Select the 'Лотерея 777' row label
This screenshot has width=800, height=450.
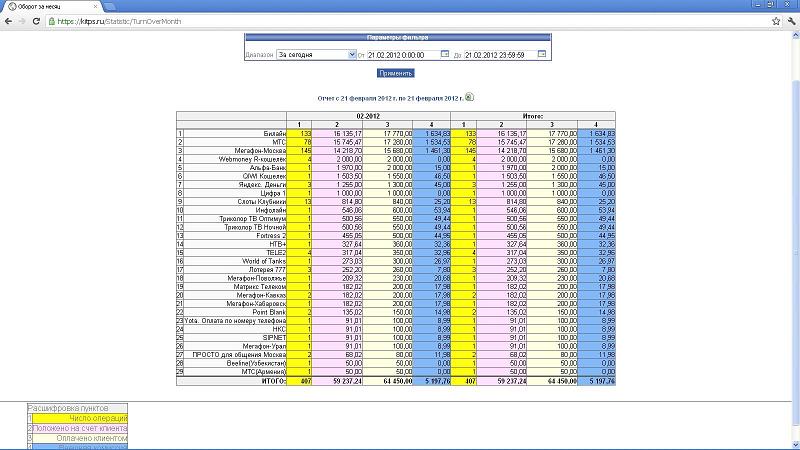click(267, 270)
